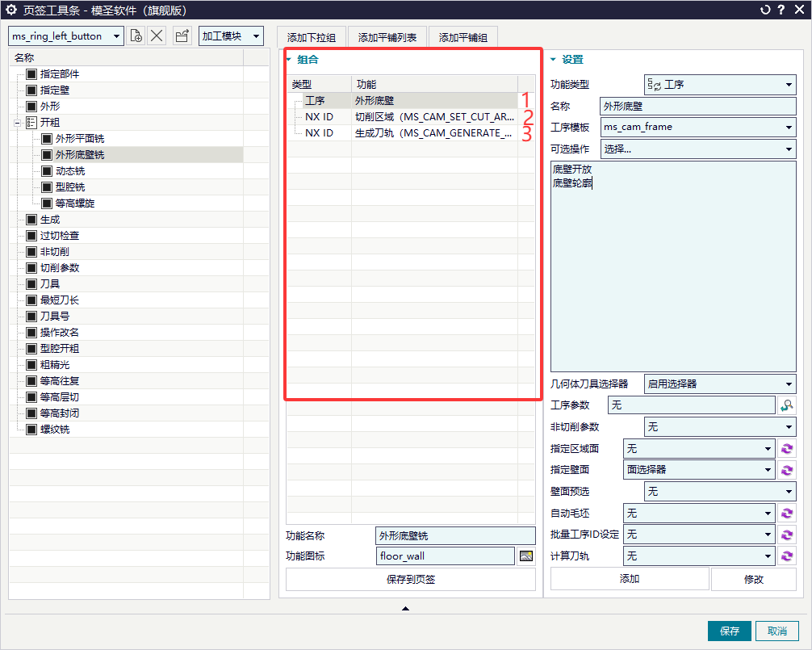Open the 工序模板 ms_cam_frame dropdown
This screenshot has width=812, height=650.
click(x=698, y=127)
